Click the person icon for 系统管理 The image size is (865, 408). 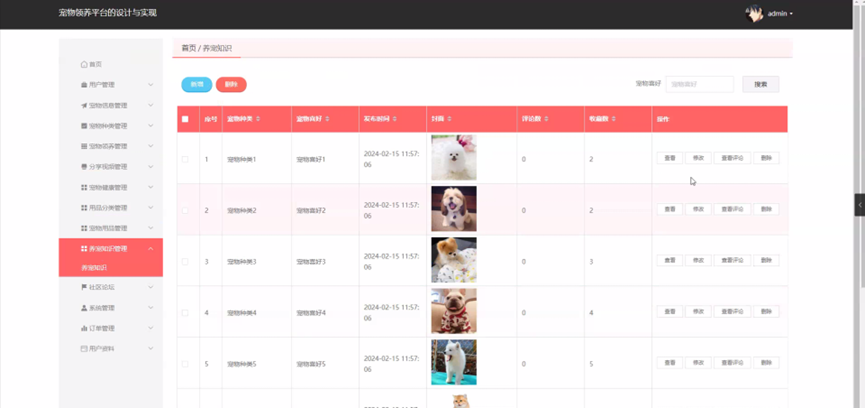tap(84, 308)
